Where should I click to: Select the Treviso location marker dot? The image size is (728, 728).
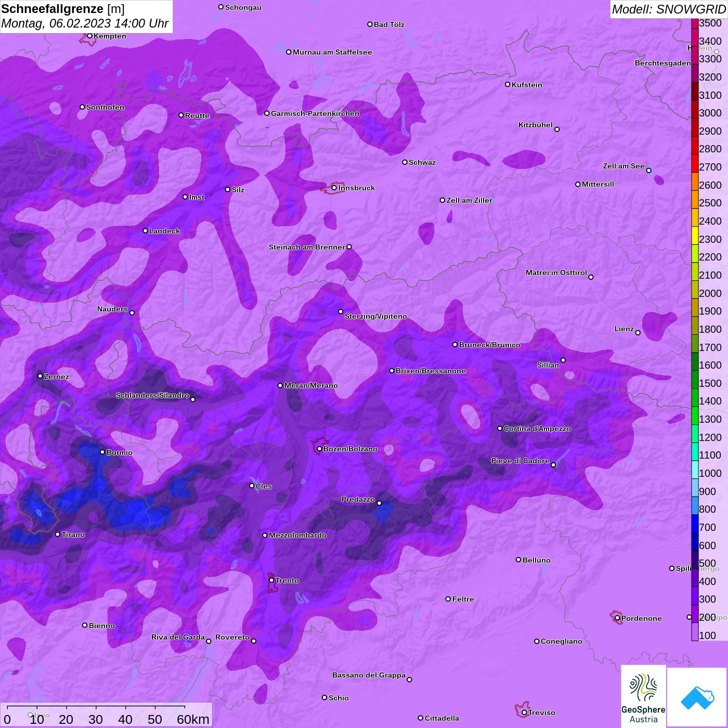[524, 712]
